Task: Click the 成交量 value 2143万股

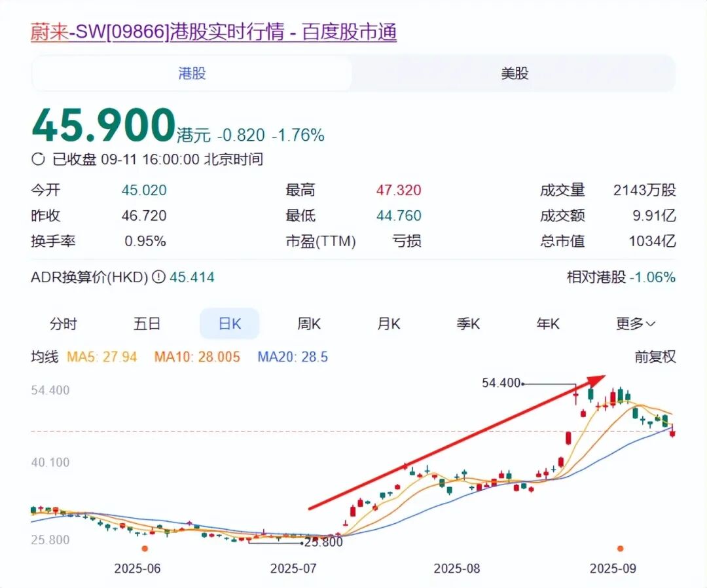Action: point(645,191)
